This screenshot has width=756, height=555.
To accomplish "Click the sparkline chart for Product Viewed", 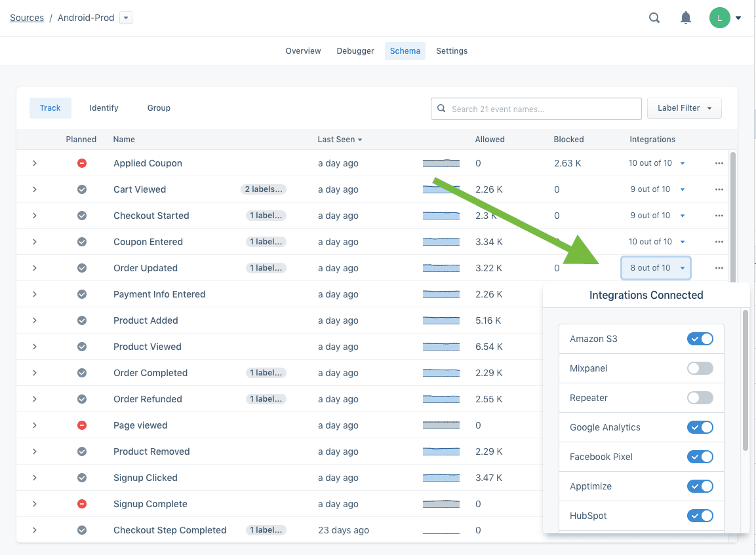I will click(x=441, y=347).
